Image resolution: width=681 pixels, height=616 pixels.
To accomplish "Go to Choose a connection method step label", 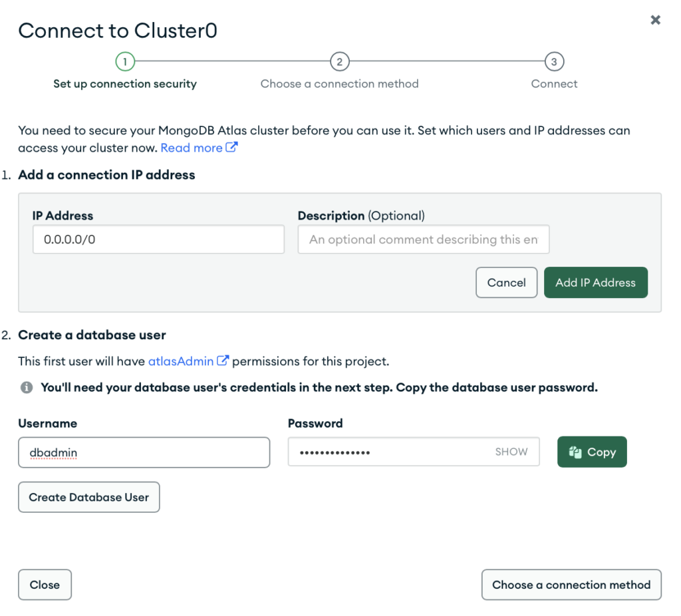I will [339, 84].
